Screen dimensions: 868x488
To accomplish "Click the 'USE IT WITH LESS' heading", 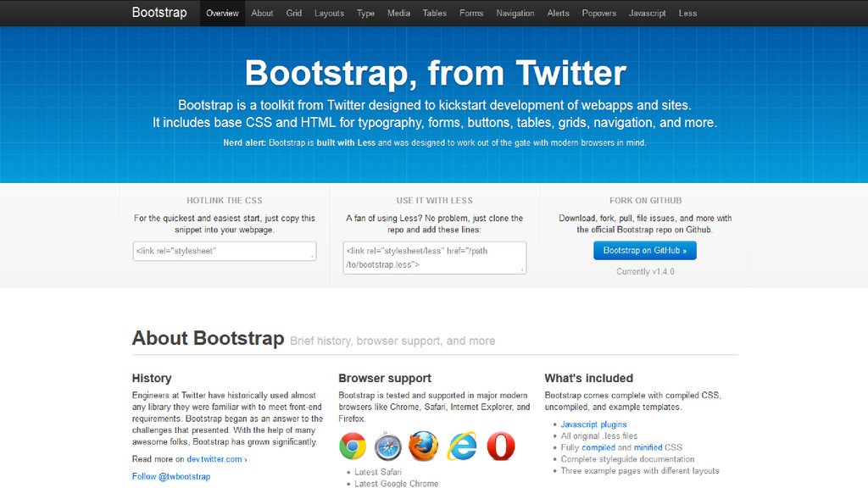I will (435, 201).
